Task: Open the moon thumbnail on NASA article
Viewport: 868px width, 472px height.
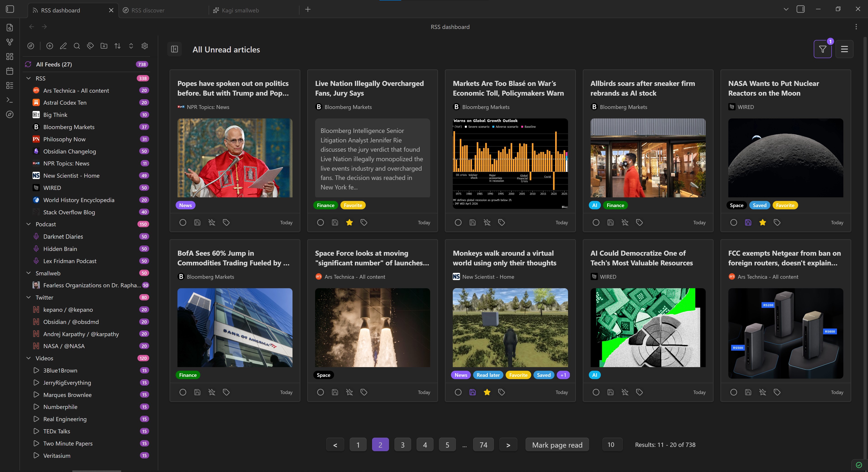Action: tap(785, 158)
